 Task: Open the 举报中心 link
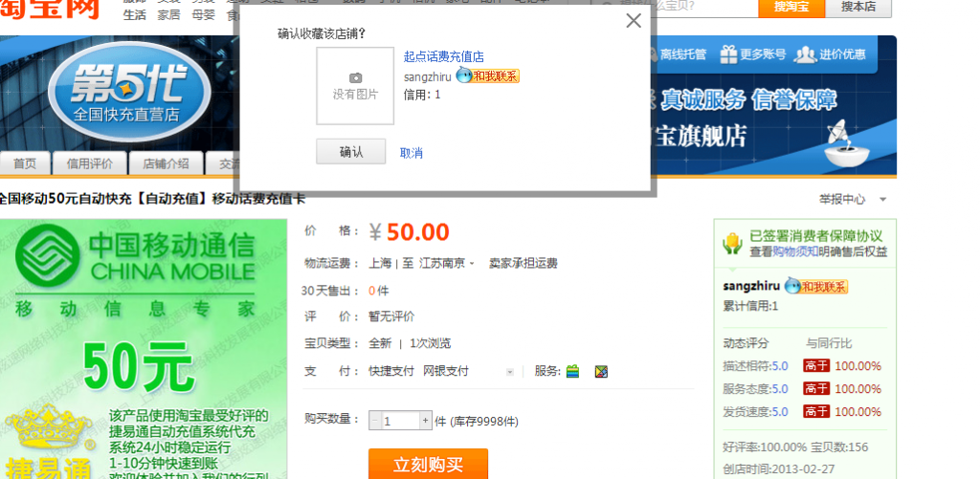(x=842, y=200)
